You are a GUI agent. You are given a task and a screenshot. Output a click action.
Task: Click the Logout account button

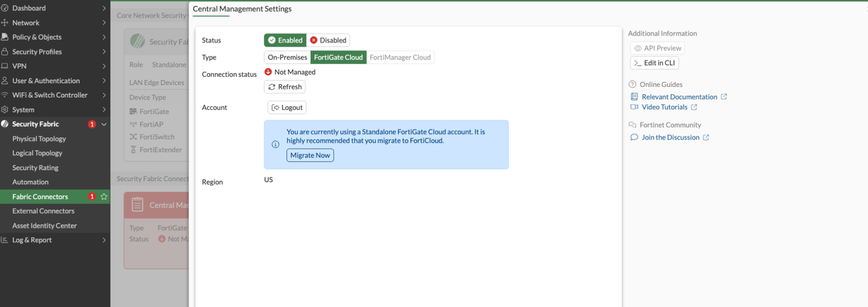coord(287,107)
